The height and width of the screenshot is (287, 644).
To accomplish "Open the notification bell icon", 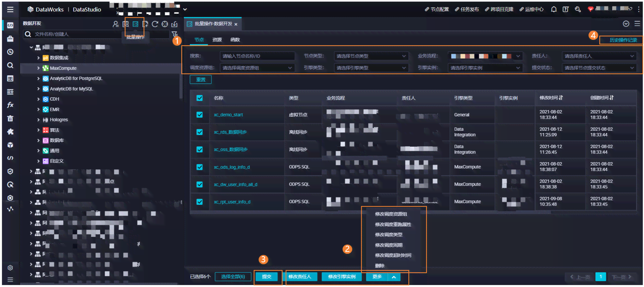I will (554, 9).
